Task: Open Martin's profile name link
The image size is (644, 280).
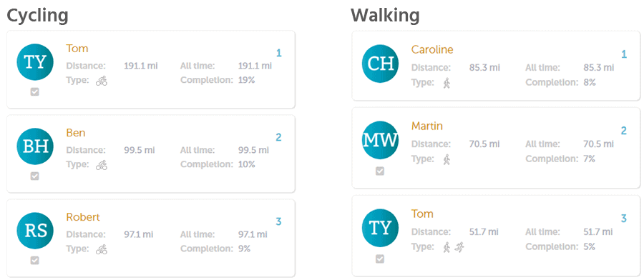Action: point(427,126)
